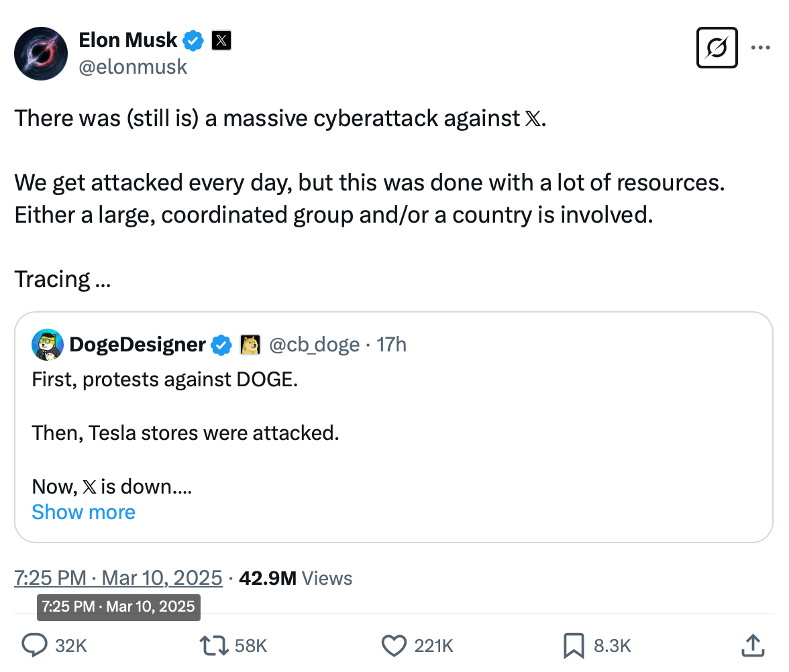This screenshot has height=672, width=789.
Task: Open the Elon Musk display name link
Action: click(127, 41)
